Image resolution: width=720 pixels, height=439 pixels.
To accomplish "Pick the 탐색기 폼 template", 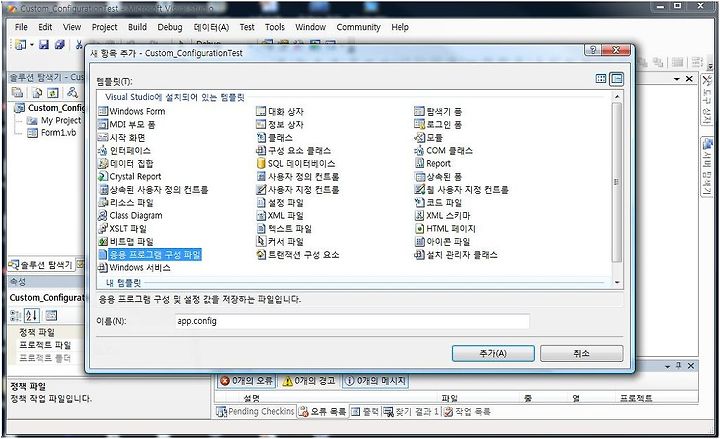I will pos(438,111).
